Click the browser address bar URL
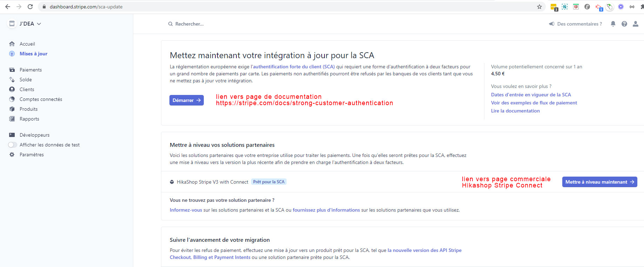 point(86,7)
